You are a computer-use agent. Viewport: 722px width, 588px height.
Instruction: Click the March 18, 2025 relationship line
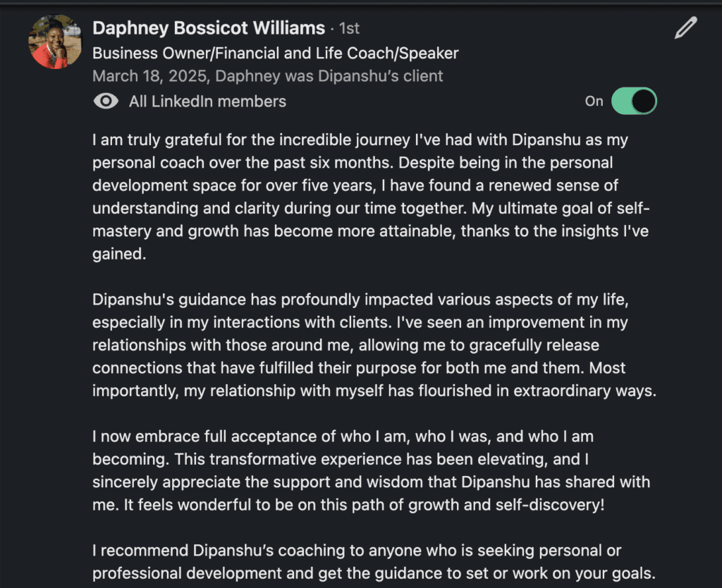(268, 76)
